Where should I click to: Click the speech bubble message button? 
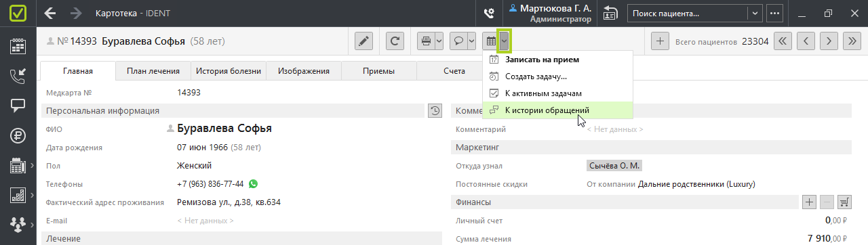click(458, 41)
